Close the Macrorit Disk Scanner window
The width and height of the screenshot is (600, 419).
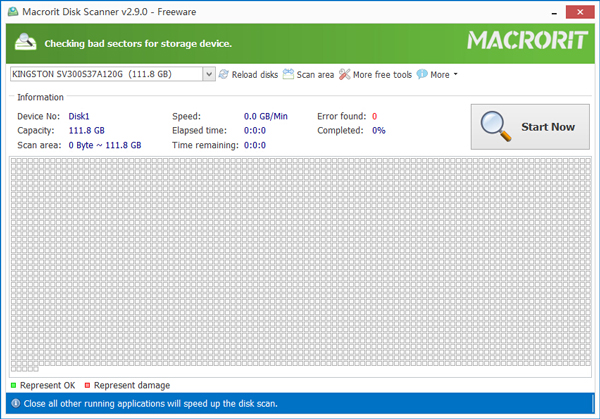coord(580,12)
